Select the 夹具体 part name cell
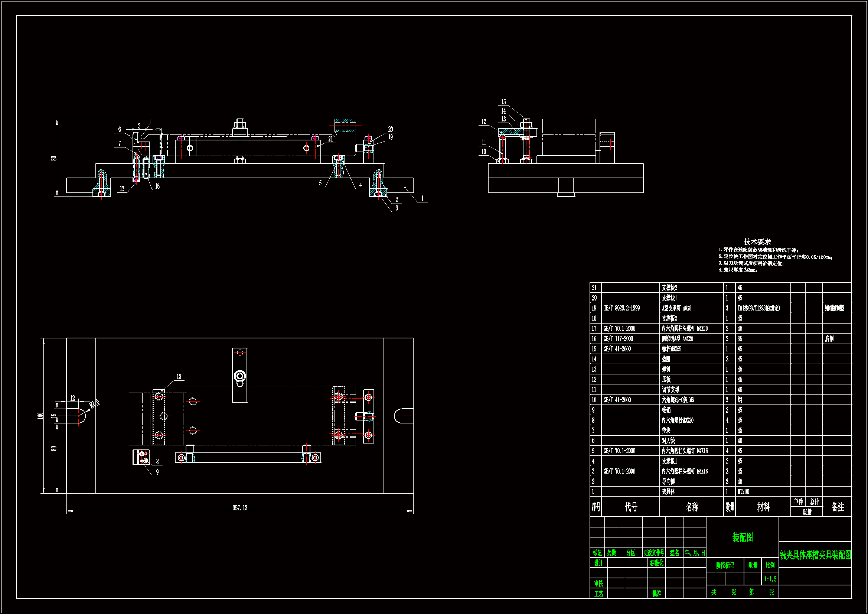Screen dimensions: 868x614 coord(668,492)
